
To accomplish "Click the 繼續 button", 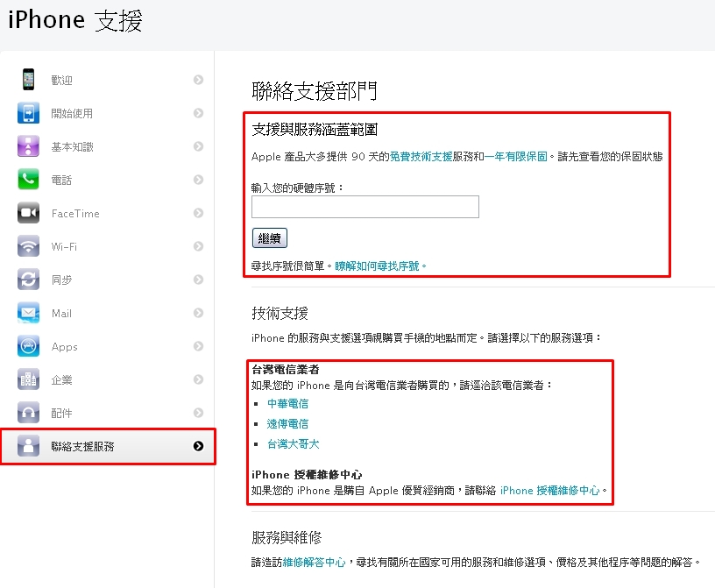I will click(x=270, y=238).
